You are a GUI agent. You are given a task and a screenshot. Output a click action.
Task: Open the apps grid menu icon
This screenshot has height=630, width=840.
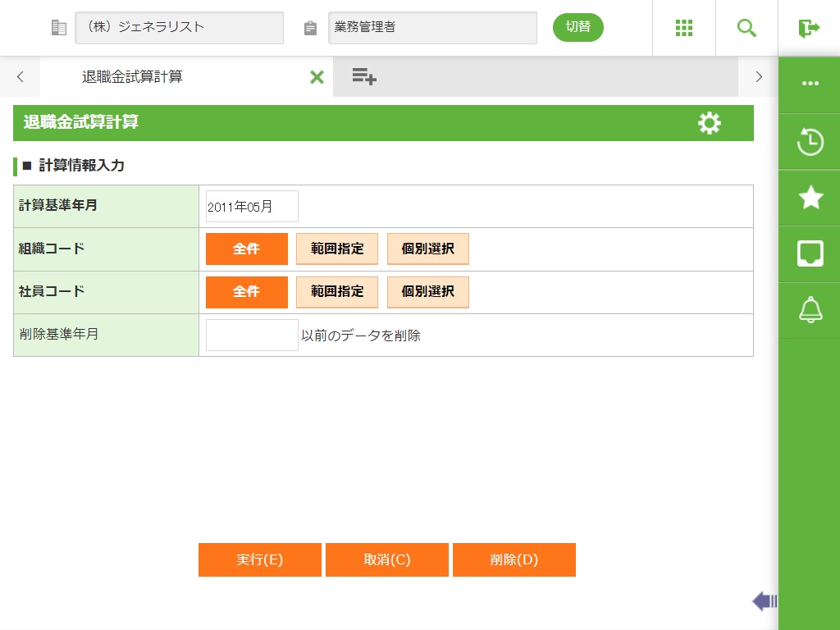[684, 28]
